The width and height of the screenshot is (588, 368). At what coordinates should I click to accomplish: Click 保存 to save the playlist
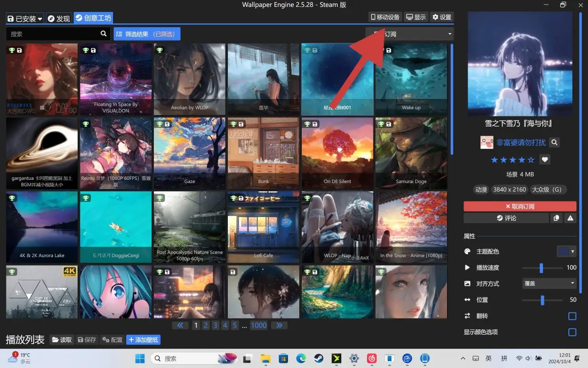(87, 340)
